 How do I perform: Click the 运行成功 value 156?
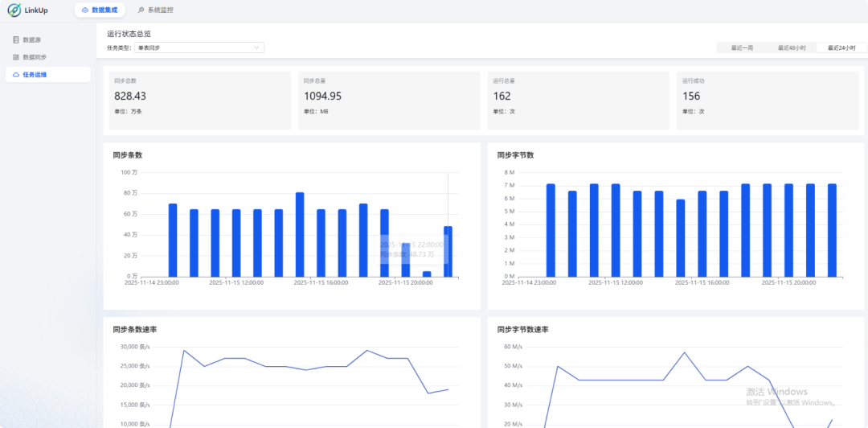pos(691,96)
